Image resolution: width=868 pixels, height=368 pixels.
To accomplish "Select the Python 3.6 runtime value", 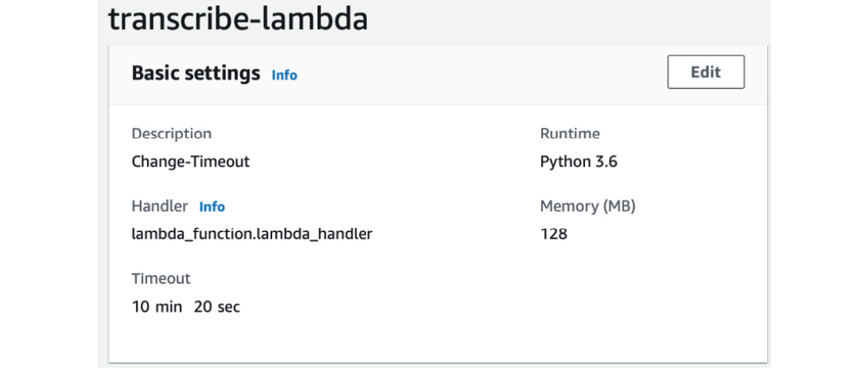I will pyautogui.click(x=579, y=162).
